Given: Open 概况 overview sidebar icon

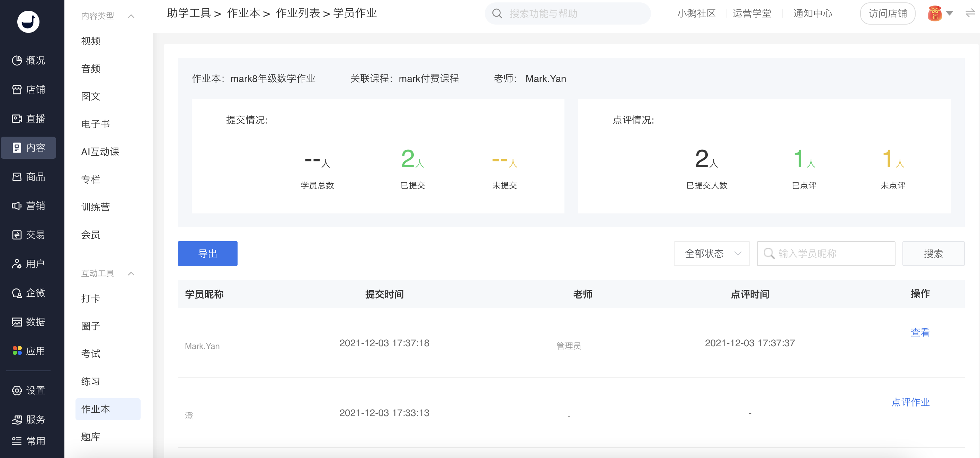Looking at the screenshot, I should pos(17,61).
